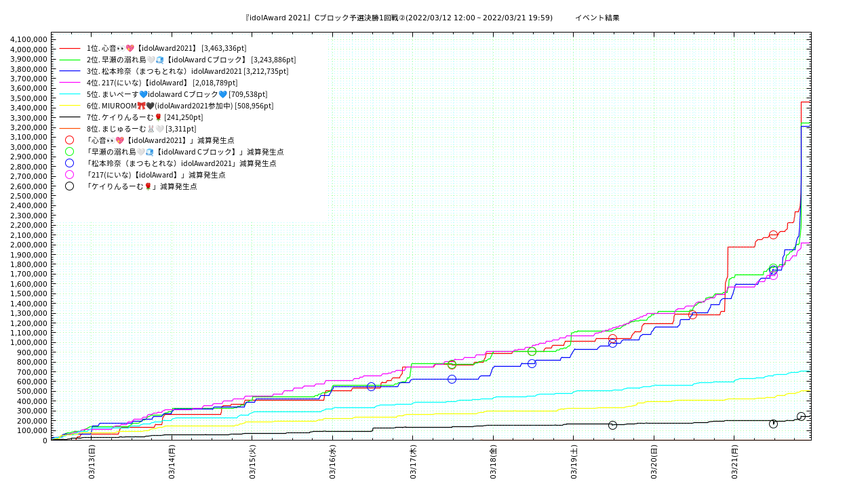Click legend text '2位. 早瀬の溺れ島 [3,243,886pt]'
Viewport: 868px width, 488px height.
[191, 60]
